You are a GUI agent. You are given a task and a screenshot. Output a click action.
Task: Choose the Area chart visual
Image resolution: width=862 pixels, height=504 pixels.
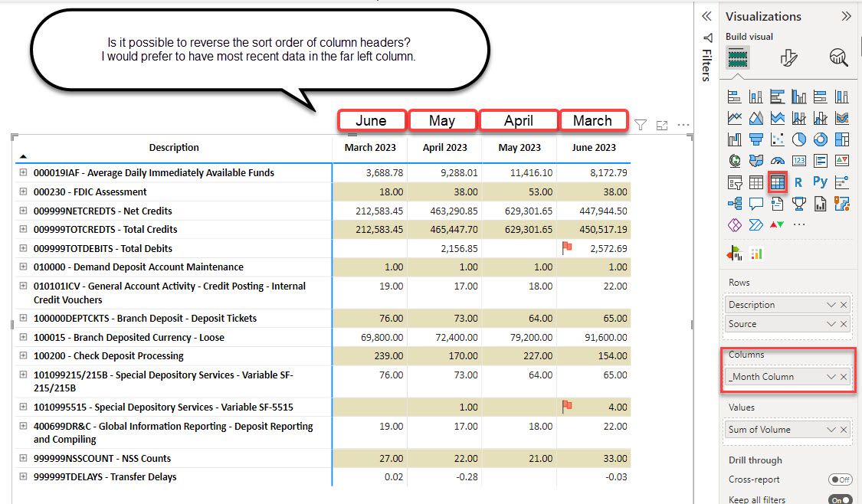pyautogui.click(x=756, y=118)
